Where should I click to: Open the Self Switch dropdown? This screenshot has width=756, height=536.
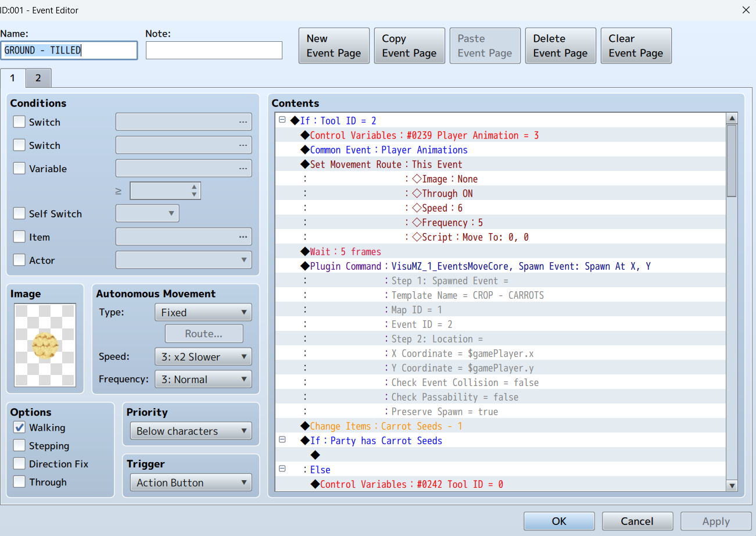(148, 213)
